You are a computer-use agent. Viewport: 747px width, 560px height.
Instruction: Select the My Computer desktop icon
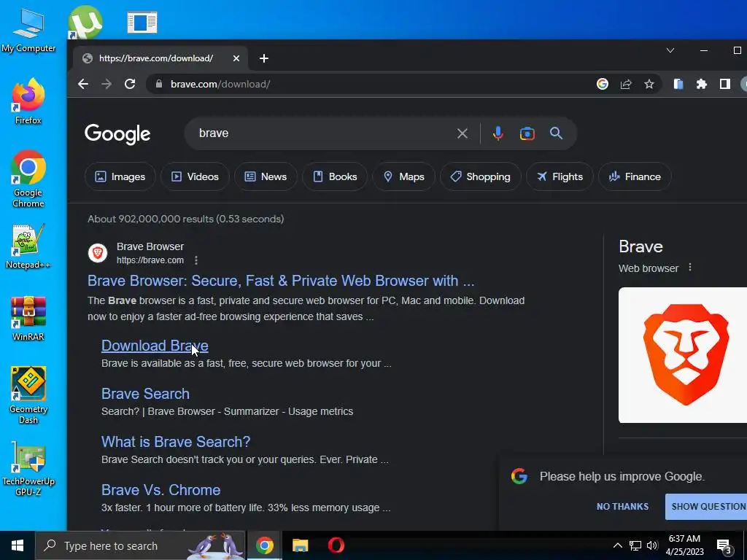pyautogui.click(x=28, y=31)
